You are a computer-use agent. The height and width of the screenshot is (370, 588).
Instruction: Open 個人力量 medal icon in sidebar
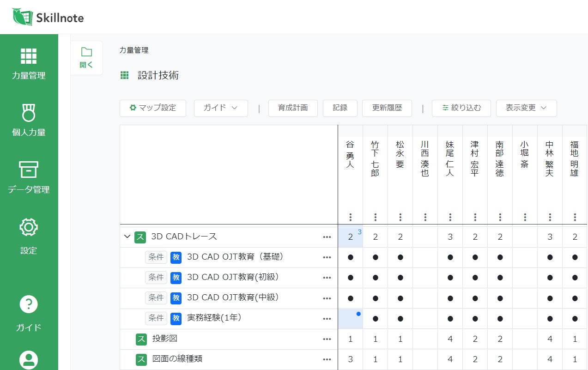pos(29,113)
